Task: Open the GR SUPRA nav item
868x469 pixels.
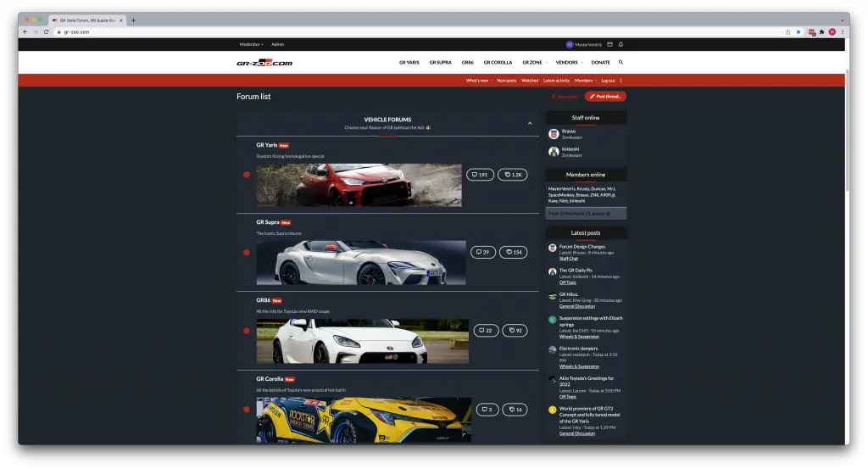Action: click(x=441, y=63)
